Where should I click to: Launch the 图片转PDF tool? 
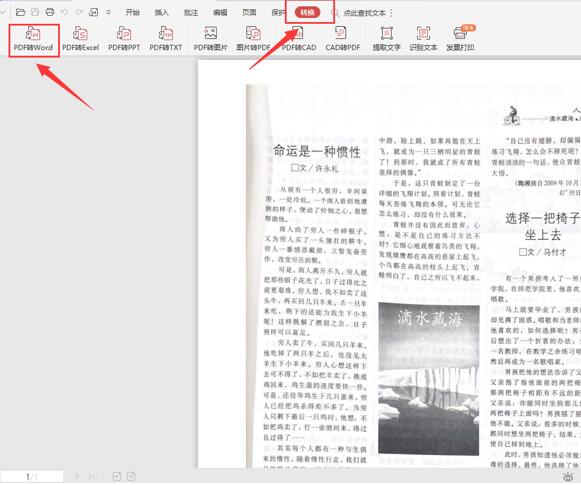pos(253,40)
